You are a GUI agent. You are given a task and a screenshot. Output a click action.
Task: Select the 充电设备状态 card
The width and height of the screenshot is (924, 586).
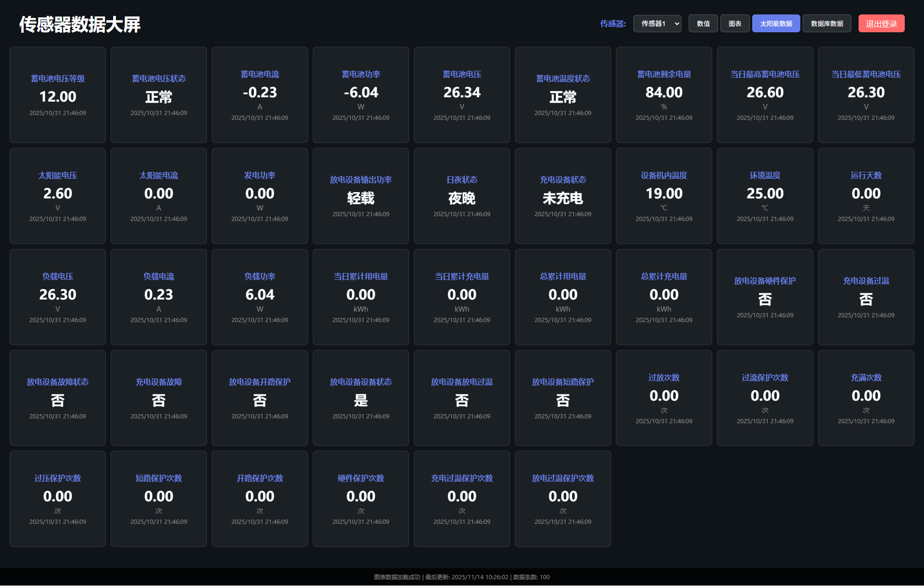click(563, 196)
